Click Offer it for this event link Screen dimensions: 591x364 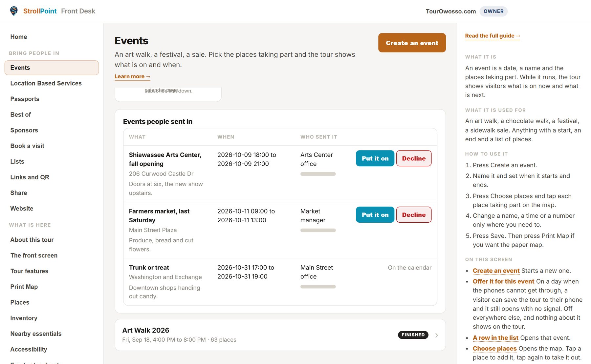click(x=503, y=281)
